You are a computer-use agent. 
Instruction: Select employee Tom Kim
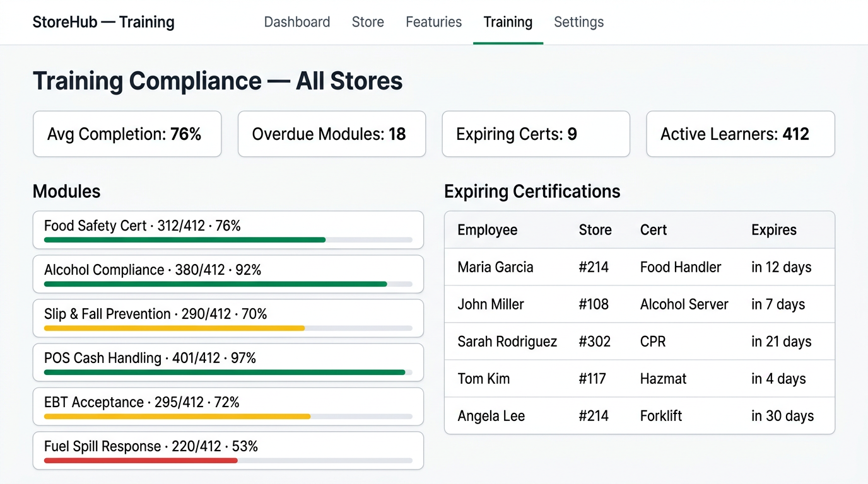click(x=484, y=379)
